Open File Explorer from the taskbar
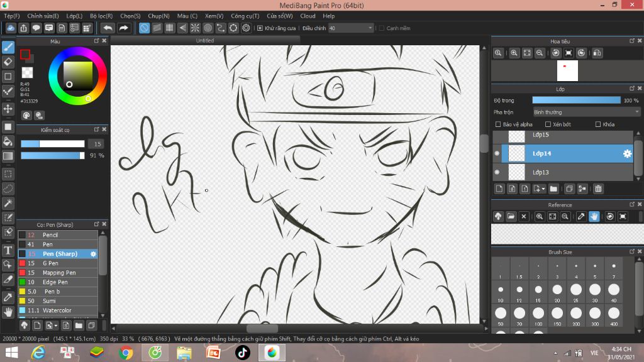Image resolution: width=644 pixels, height=362 pixels. pyautogui.click(x=184, y=353)
